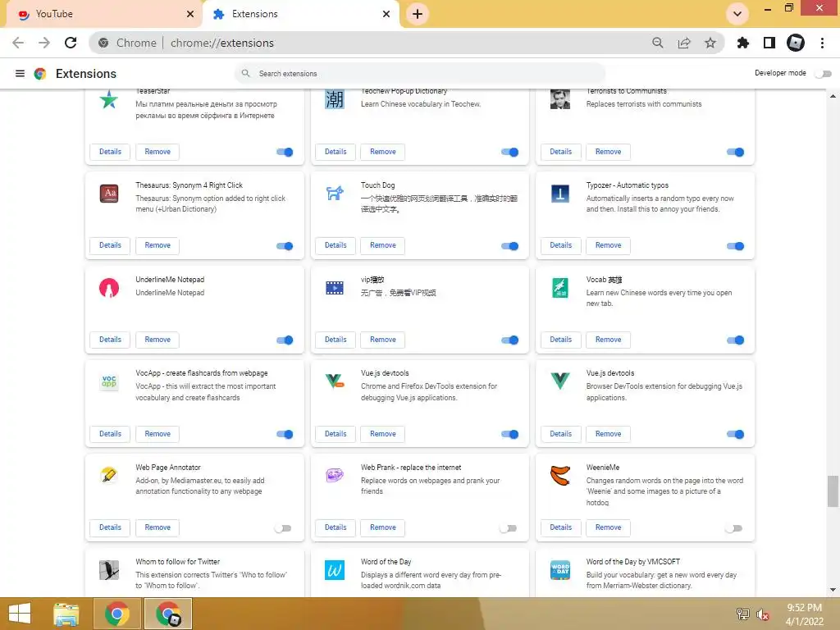Open a new tab with plus button

(x=418, y=14)
